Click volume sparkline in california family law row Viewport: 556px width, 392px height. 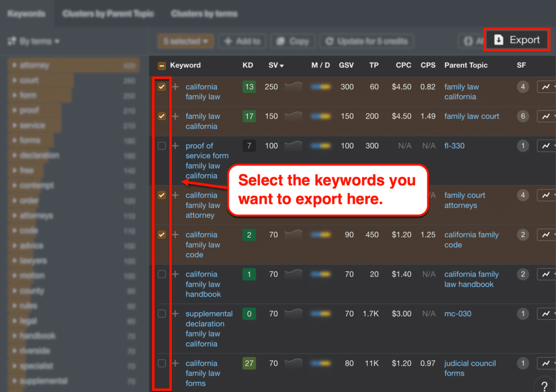[x=293, y=86]
